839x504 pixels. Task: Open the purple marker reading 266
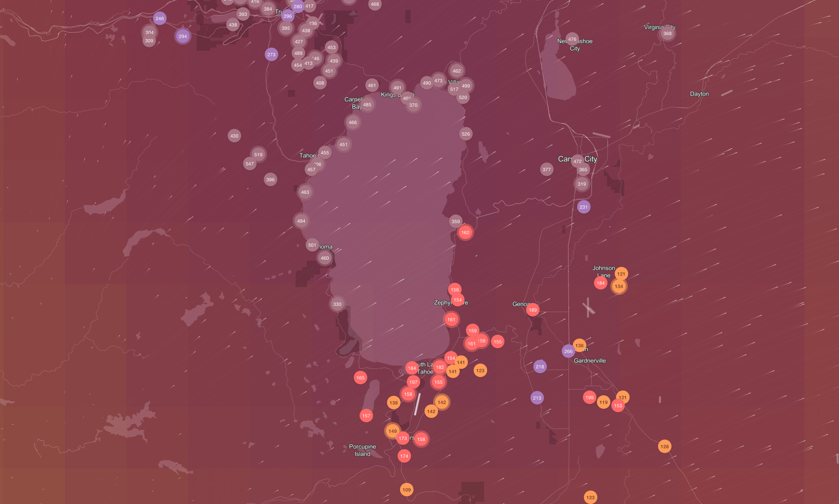(568, 351)
